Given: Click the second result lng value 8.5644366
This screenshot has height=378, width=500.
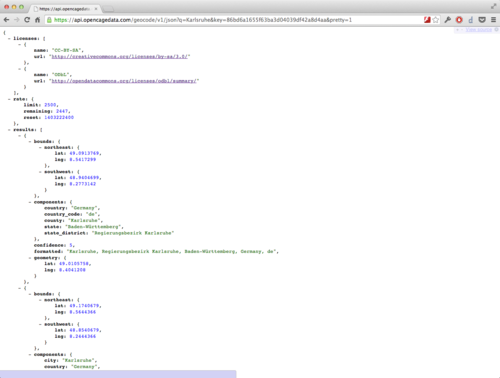Looking at the screenshot, I should pos(83,312).
